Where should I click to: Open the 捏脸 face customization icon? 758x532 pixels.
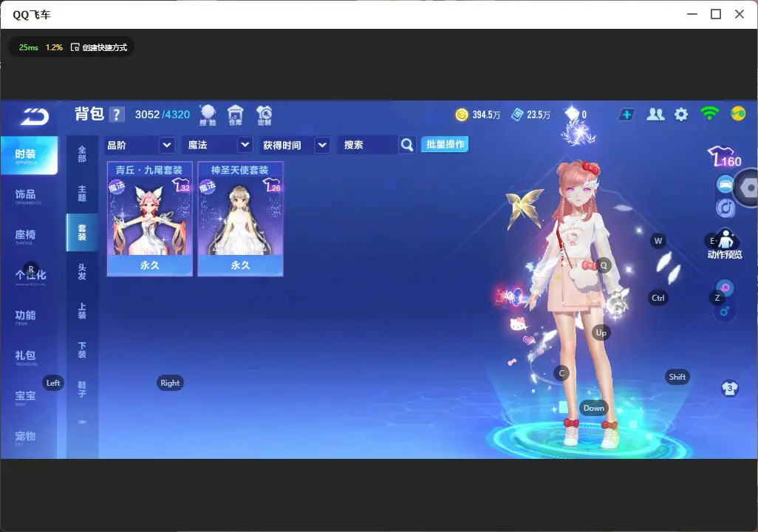point(208,115)
